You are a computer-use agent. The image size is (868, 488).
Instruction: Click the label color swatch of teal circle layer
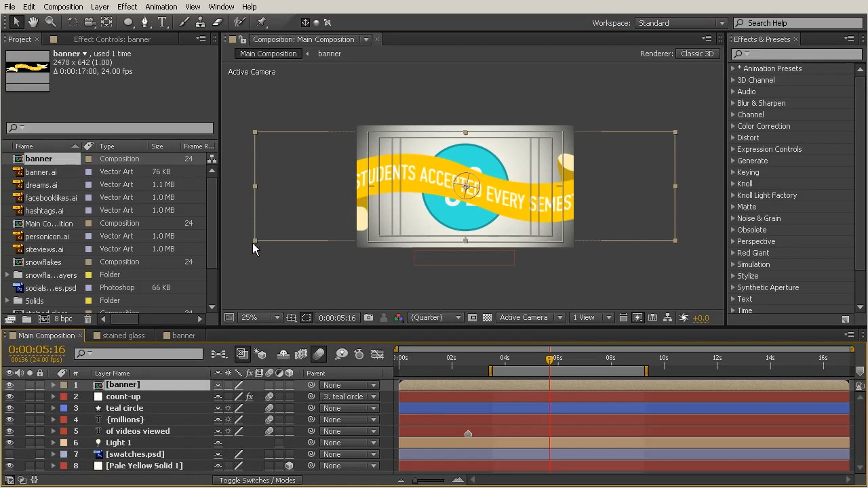64,408
